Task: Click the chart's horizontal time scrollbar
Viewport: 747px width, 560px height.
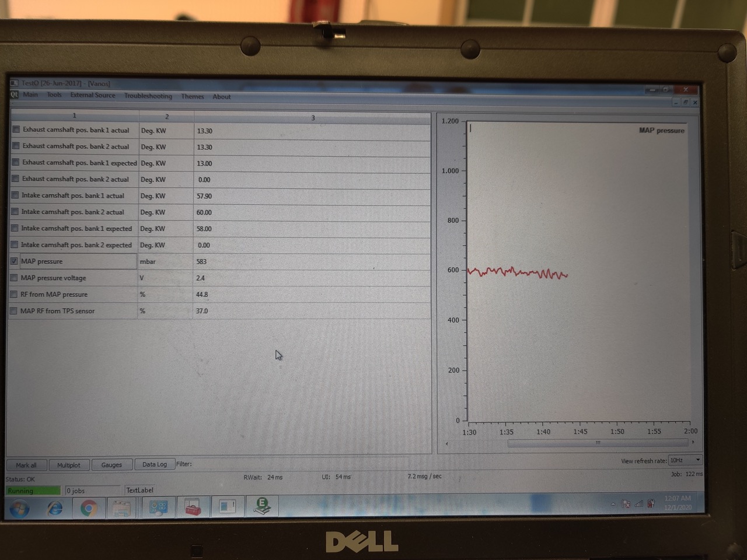Action: tap(597, 443)
